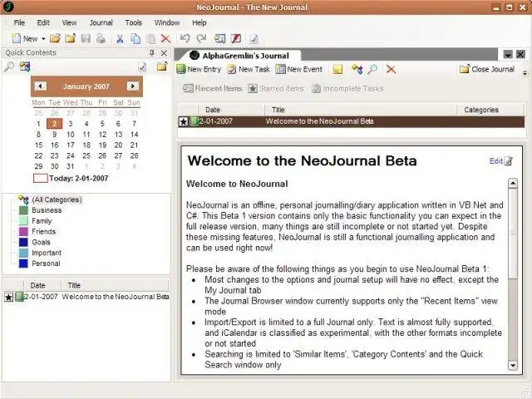Open the journal tab list dropdown arrow
The height and width of the screenshot is (399, 532).
(x=508, y=54)
